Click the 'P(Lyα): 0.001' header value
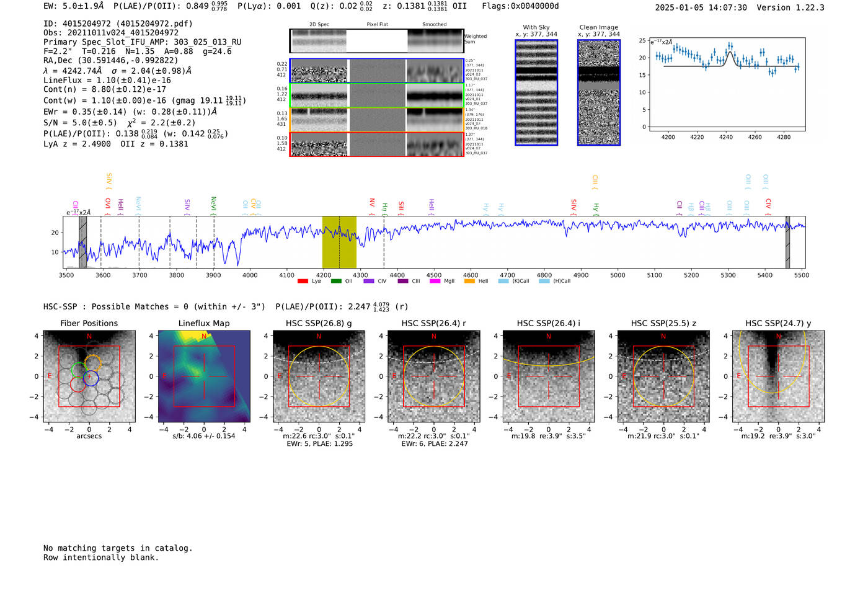 (269, 6)
